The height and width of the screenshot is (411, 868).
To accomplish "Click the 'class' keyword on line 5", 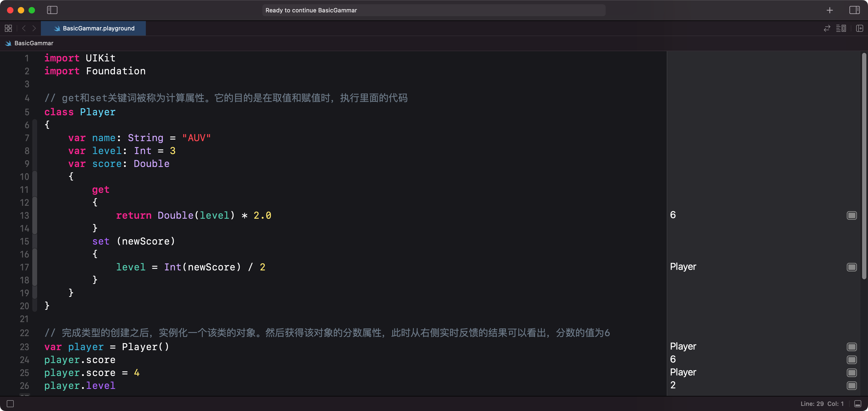I will (x=59, y=112).
